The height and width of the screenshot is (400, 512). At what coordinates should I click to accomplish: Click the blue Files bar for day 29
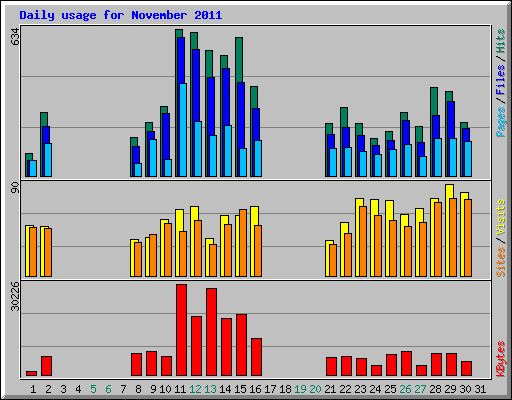pyautogui.click(x=451, y=120)
